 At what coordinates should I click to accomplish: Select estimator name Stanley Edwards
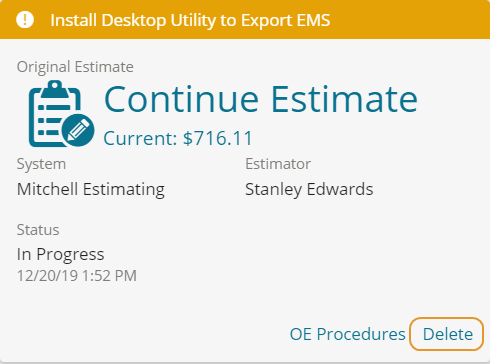click(x=309, y=189)
